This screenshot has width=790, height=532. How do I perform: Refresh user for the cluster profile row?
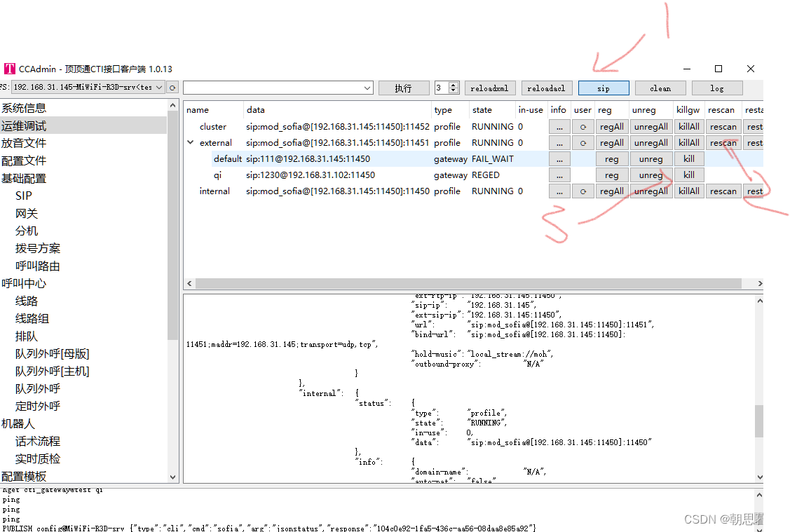(x=583, y=127)
